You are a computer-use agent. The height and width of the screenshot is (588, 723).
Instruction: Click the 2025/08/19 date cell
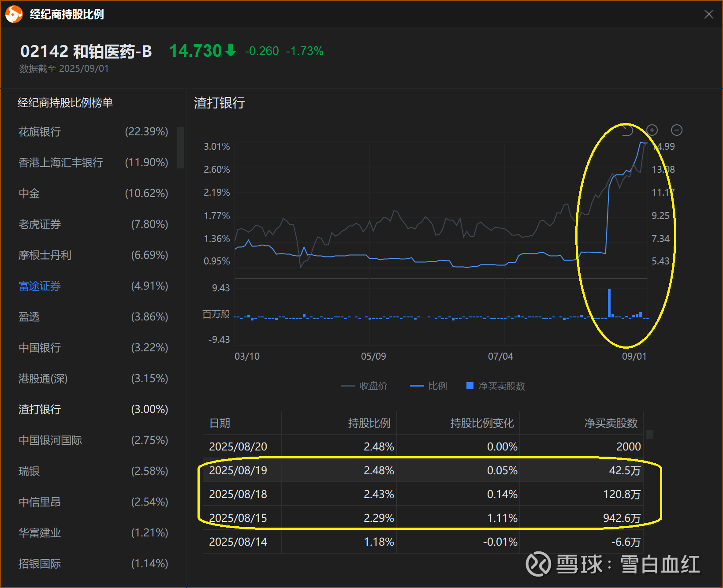click(x=238, y=470)
